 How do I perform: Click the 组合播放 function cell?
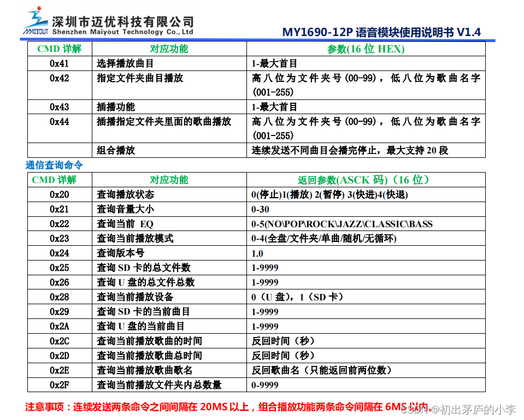pyautogui.click(x=169, y=150)
